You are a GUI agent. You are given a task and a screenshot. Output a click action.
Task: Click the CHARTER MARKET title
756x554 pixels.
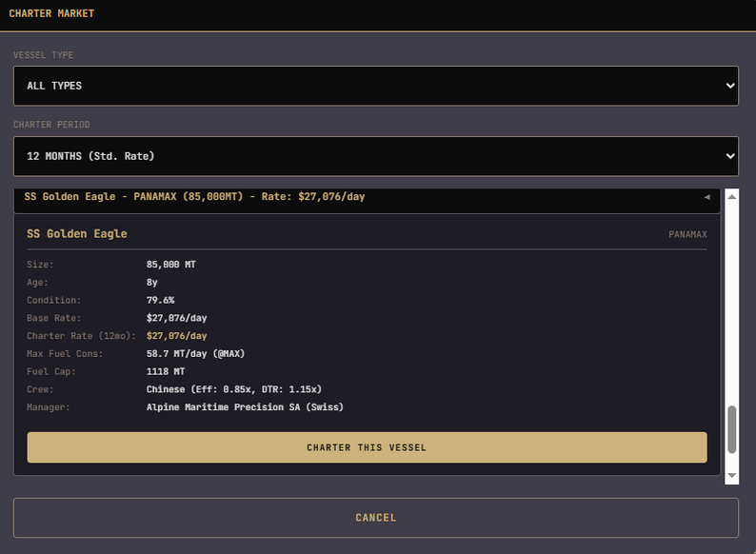click(x=51, y=13)
